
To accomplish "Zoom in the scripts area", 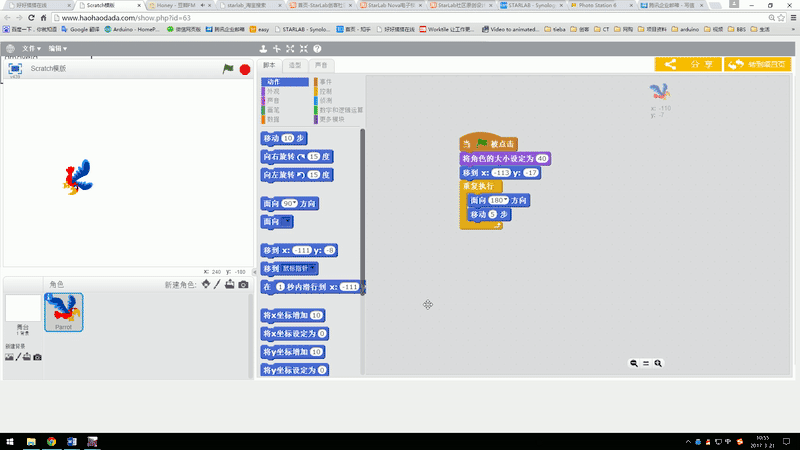I will (x=658, y=363).
